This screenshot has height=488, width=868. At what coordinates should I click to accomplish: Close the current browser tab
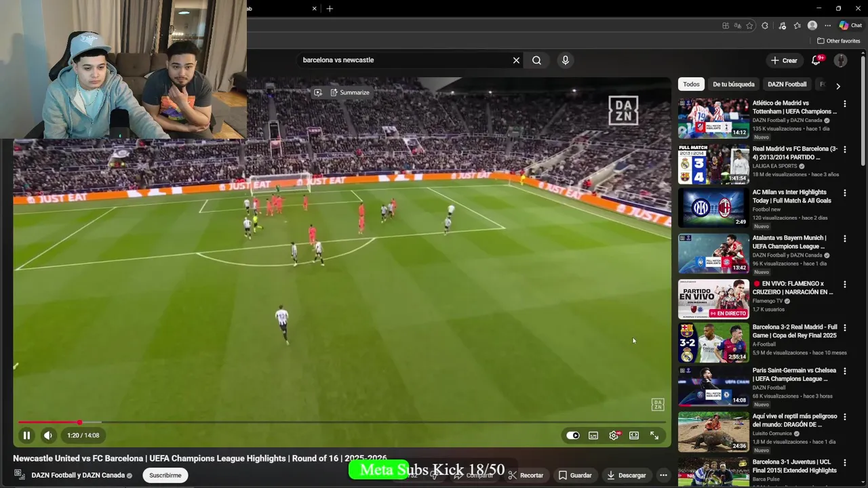click(315, 9)
